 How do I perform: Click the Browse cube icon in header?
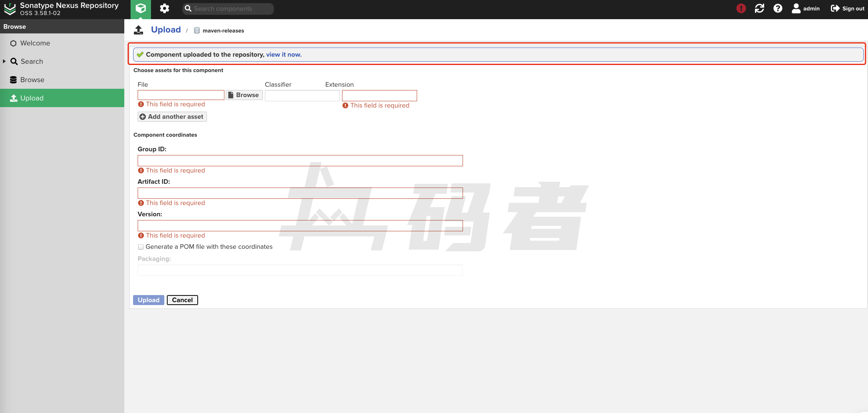point(141,9)
